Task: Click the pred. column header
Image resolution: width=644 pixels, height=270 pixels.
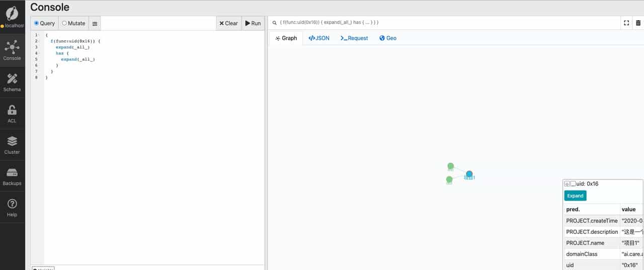Action: pyautogui.click(x=592, y=209)
